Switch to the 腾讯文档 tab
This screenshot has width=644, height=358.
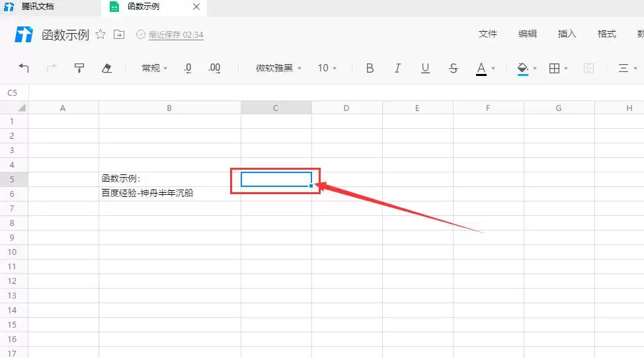pos(38,7)
